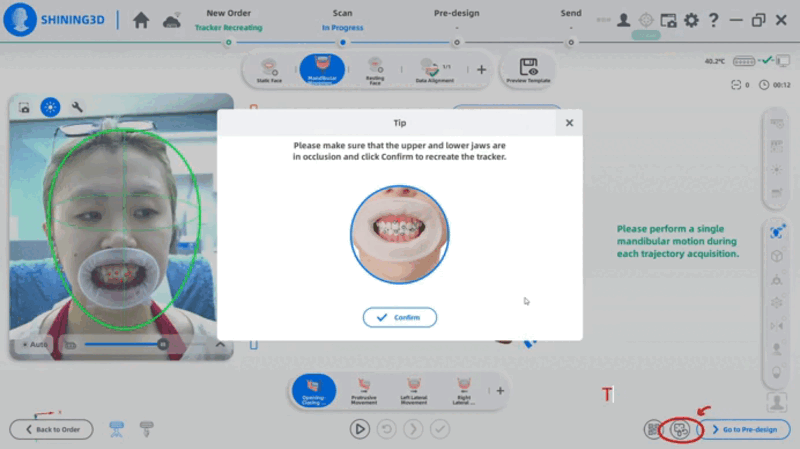This screenshot has height=449, width=800.
Task: Add a new scan stage with plus
Action: (x=481, y=70)
